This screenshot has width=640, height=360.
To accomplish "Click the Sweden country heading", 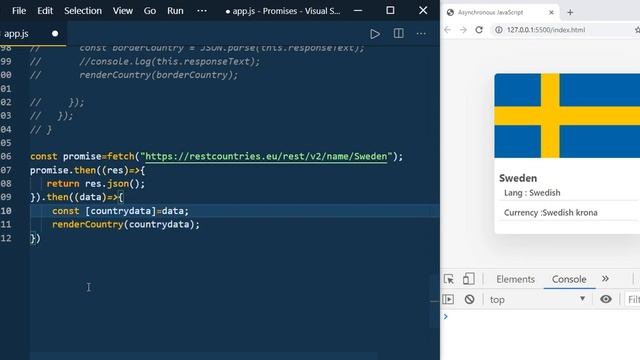I will [x=518, y=178].
